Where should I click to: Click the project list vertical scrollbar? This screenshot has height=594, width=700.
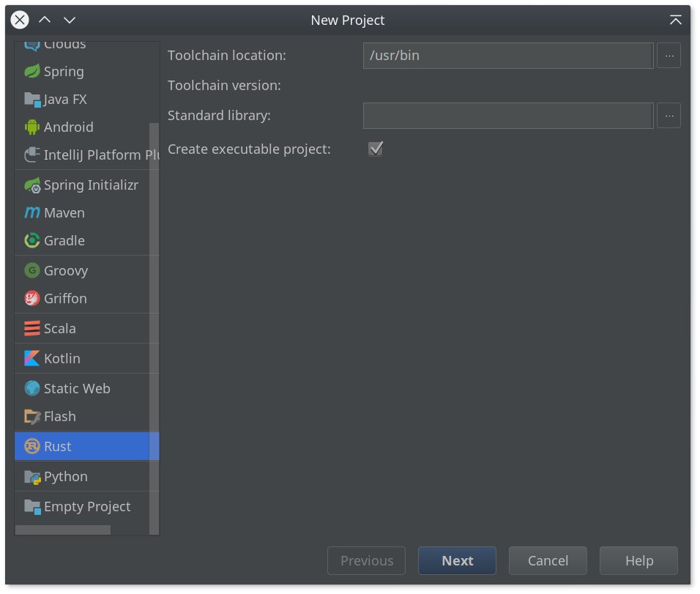(154, 329)
